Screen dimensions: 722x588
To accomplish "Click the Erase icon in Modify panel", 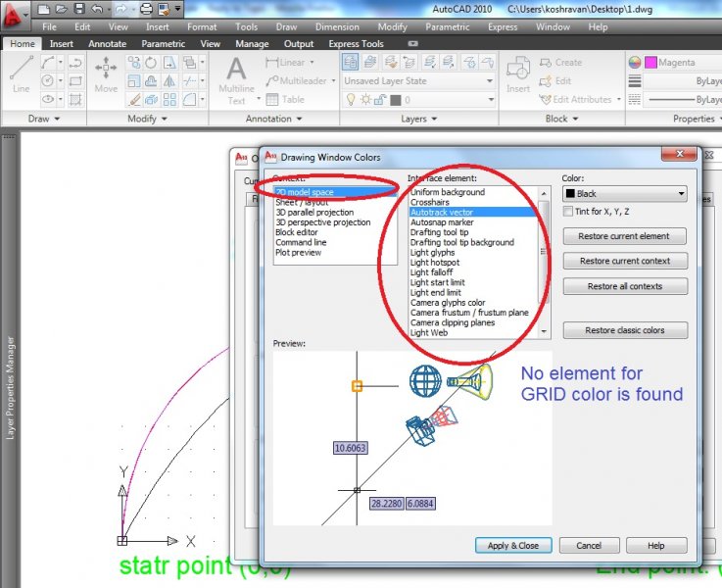I will coord(133,99).
